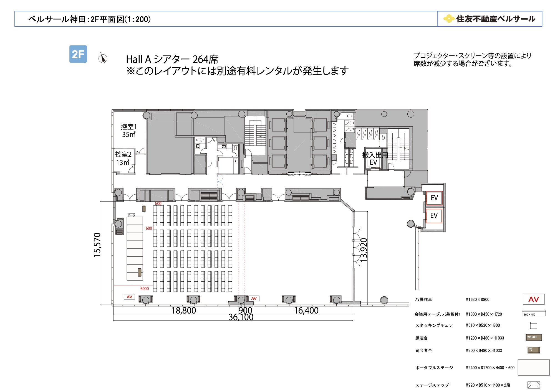
Task: Click the 13,920 vertical dimension
Action: pyautogui.click(x=364, y=250)
